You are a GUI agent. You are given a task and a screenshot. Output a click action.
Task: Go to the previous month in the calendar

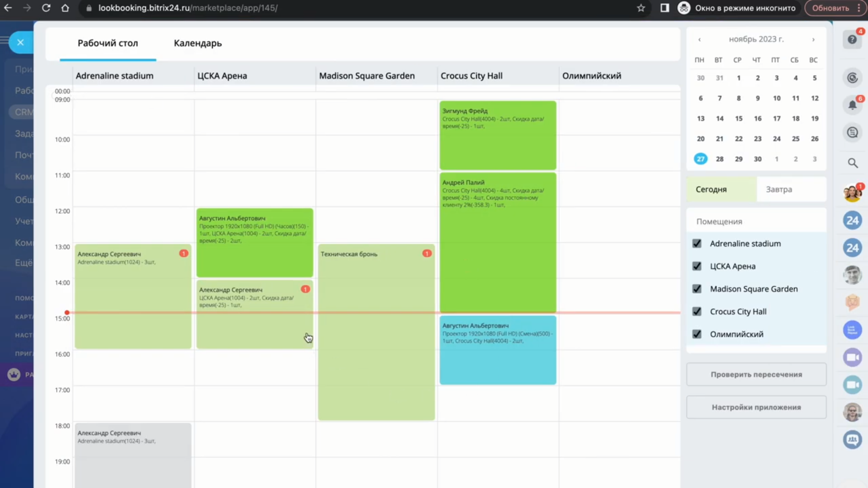(x=699, y=40)
